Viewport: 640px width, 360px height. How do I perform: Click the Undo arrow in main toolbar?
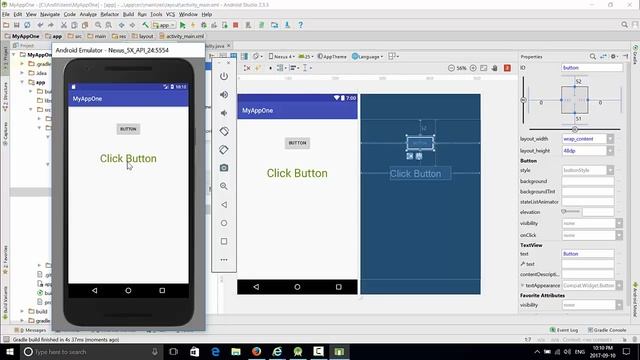point(40,25)
